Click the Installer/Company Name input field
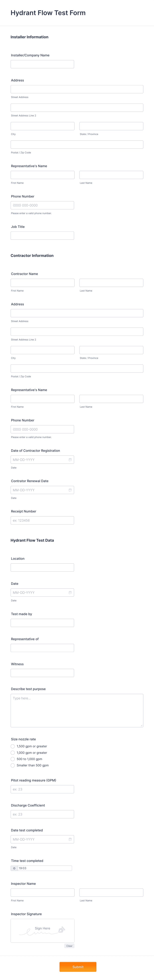The width and height of the screenshot is (154, 980). click(42, 64)
